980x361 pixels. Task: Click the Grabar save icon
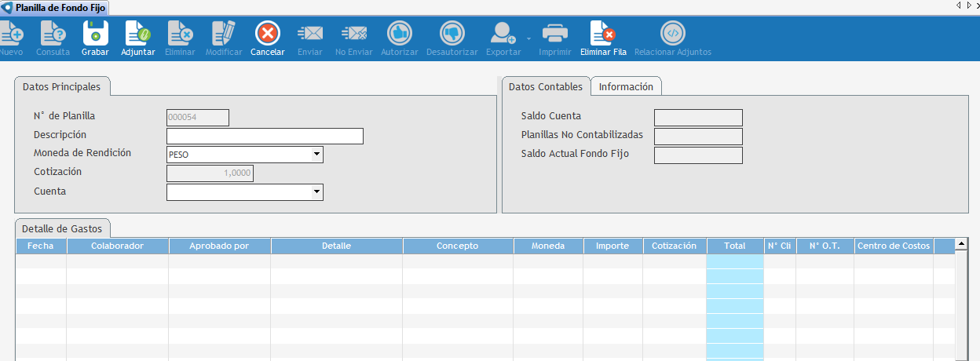95,34
